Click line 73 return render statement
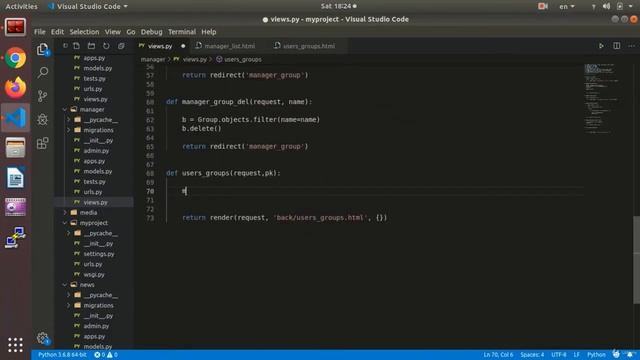 [x=284, y=218]
